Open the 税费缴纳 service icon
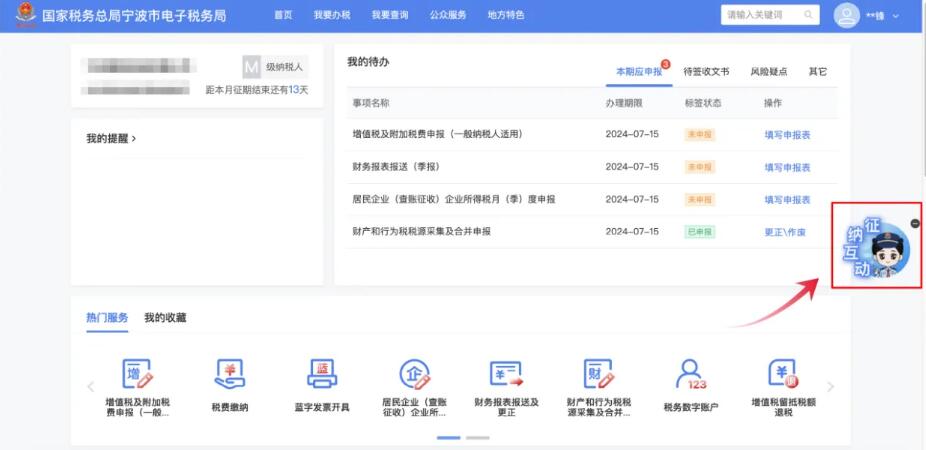The height and width of the screenshot is (450, 926). [x=229, y=375]
